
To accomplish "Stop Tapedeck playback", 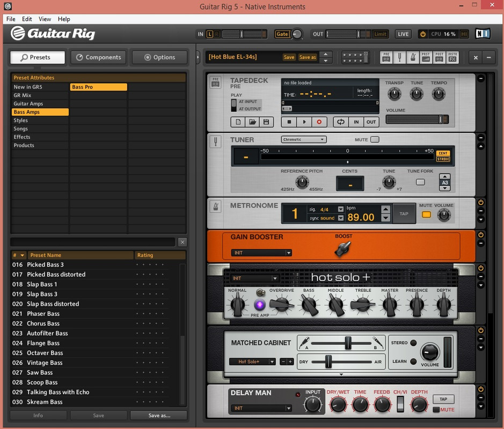I will pyautogui.click(x=289, y=122).
